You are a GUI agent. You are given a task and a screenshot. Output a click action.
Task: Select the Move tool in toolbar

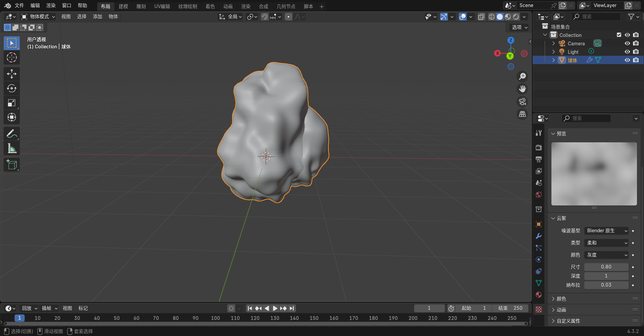tap(12, 74)
